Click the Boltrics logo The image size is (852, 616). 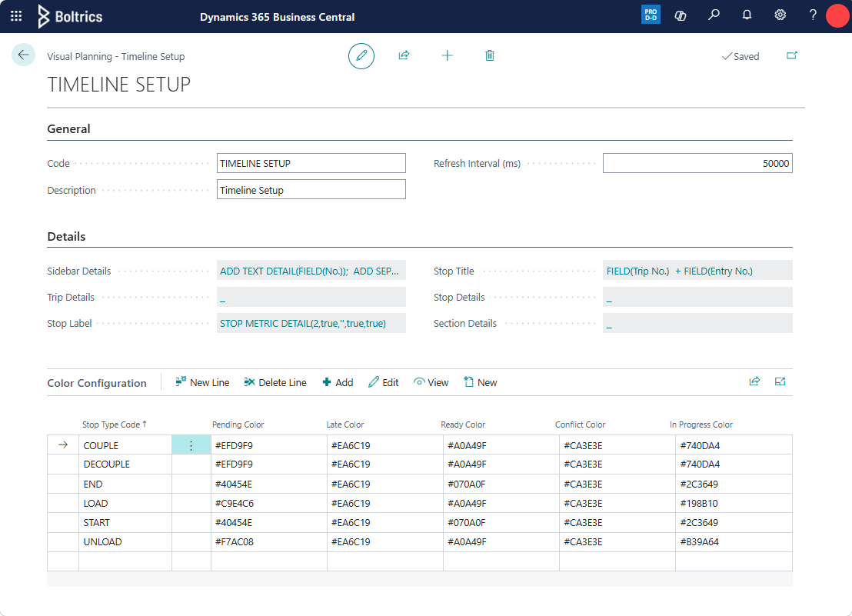(x=70, y=16)
